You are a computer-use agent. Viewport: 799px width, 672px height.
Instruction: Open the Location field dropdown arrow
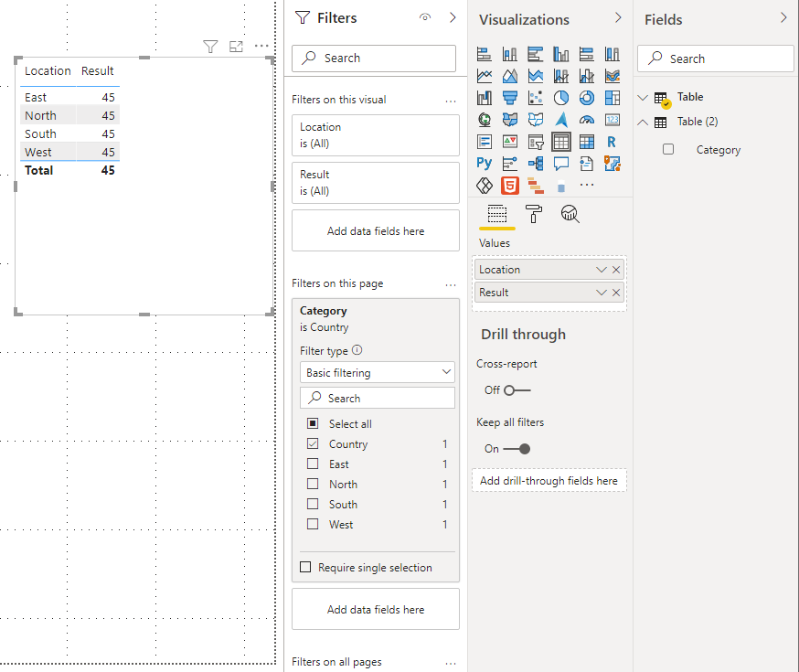coord(602,270)
